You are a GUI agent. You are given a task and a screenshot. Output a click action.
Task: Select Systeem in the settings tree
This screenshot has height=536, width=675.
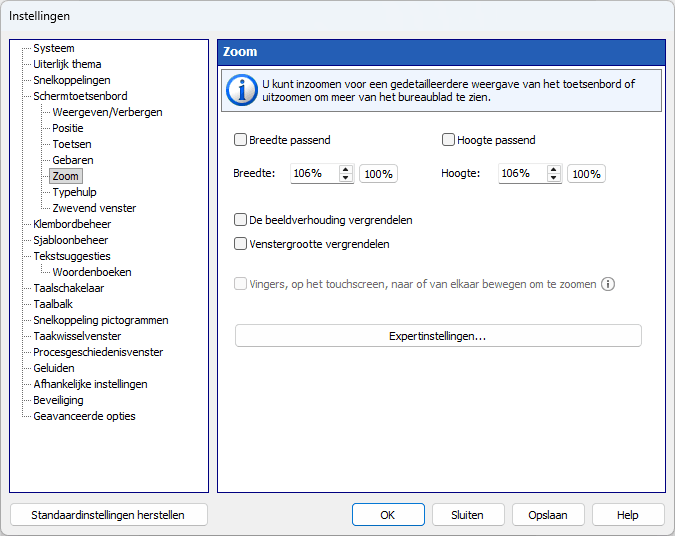click(54, 48)
